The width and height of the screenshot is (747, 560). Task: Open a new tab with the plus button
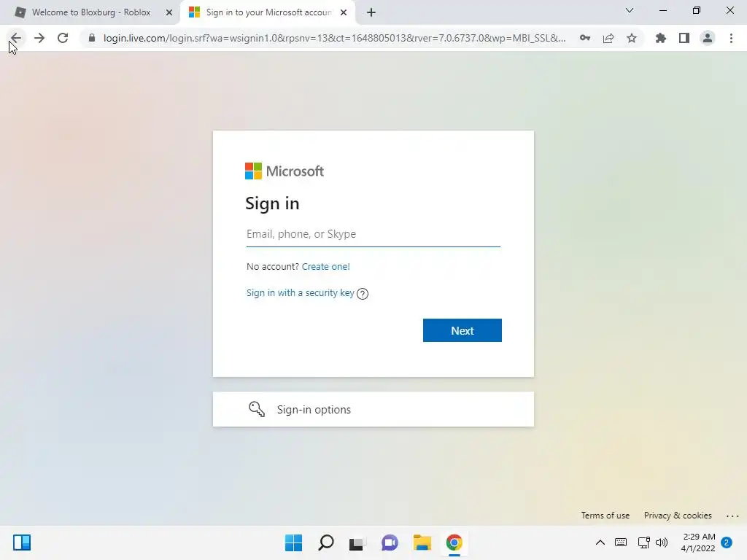coord(371,12)
